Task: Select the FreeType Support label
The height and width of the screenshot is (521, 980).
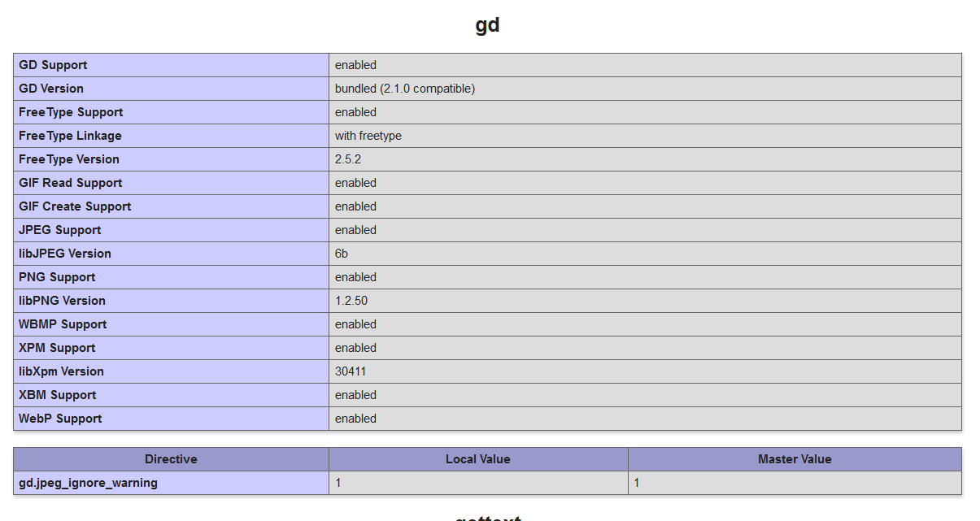Action: pyautogui.click(x=70, y=112)
